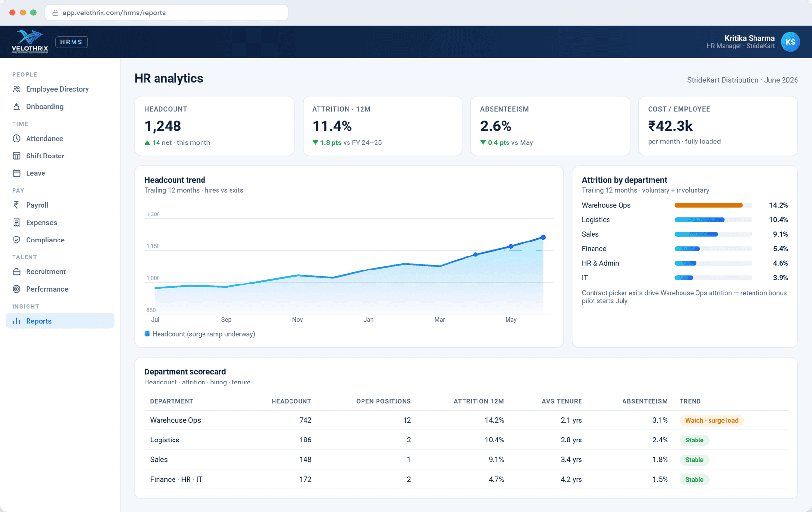Click the ABSENTEEISM column header in scorecard
The image size is (812, 512).
click(x=645, y=401)
